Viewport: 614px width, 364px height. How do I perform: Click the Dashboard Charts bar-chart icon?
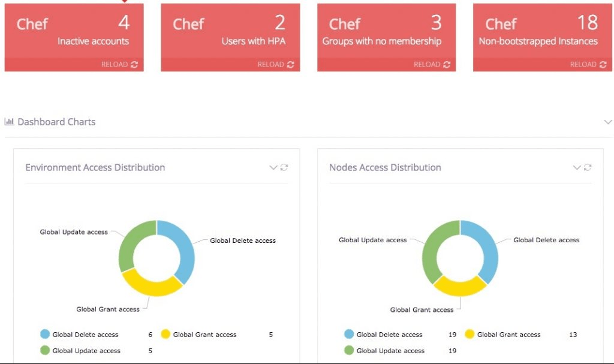click(x=10, y=122)
